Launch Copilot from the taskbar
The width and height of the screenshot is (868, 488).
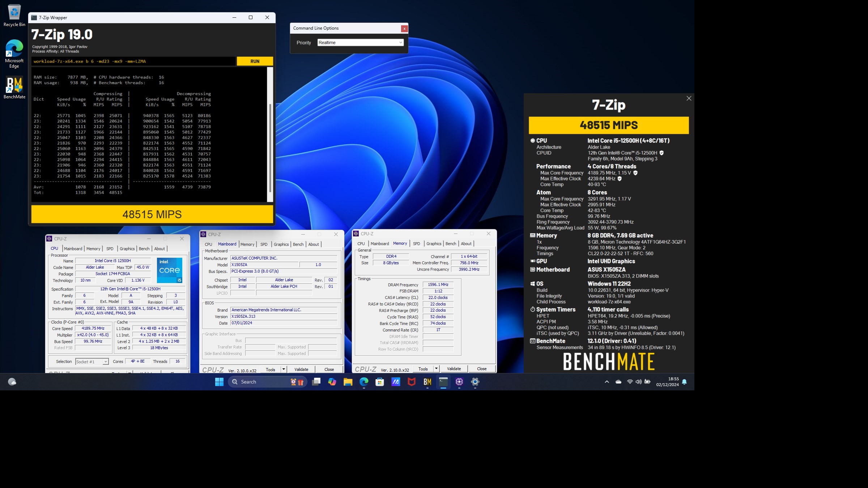(x=332, y=382)
